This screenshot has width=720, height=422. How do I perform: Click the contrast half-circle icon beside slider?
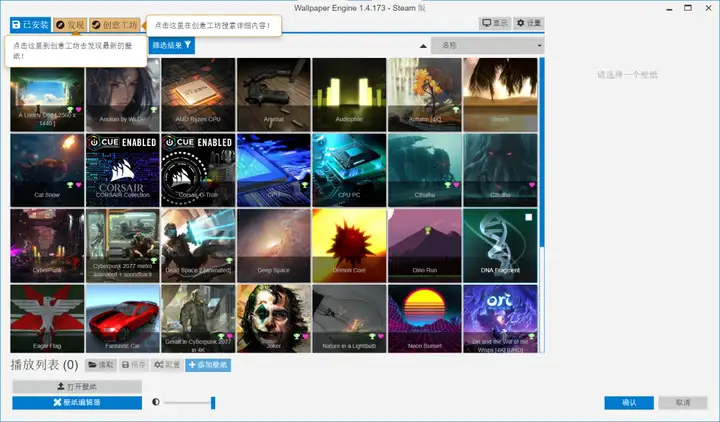[156, 402]
